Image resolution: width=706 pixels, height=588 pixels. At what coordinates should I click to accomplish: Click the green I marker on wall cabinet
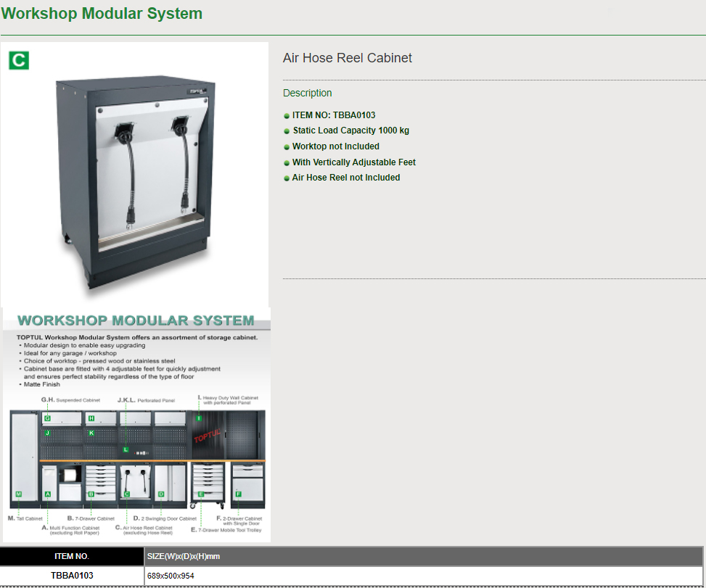pos(199,418)
